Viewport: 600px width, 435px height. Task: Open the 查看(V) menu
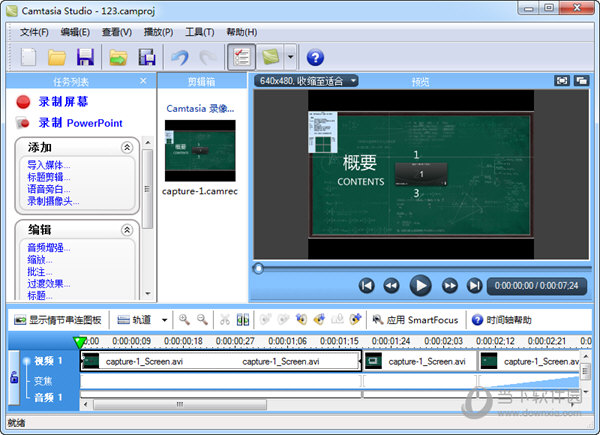pos(117,32)
